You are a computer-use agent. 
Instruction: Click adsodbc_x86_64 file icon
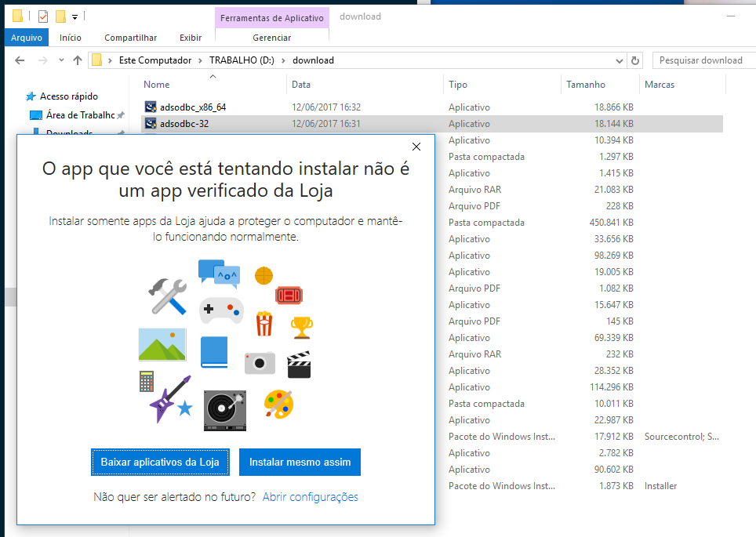click(151, 107)
